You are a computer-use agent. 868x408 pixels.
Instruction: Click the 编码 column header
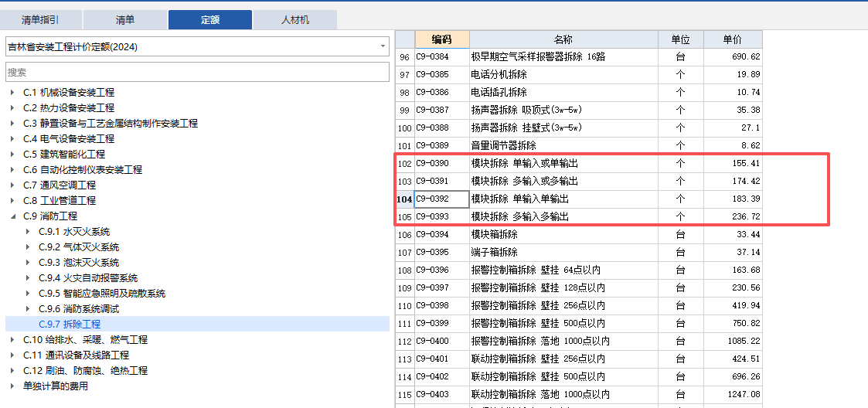point(441,39)
